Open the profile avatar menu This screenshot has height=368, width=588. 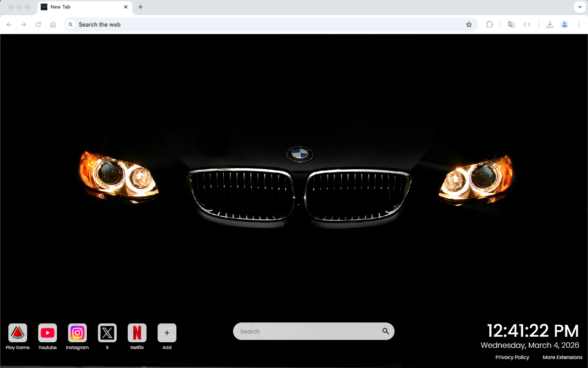(565, 24)
